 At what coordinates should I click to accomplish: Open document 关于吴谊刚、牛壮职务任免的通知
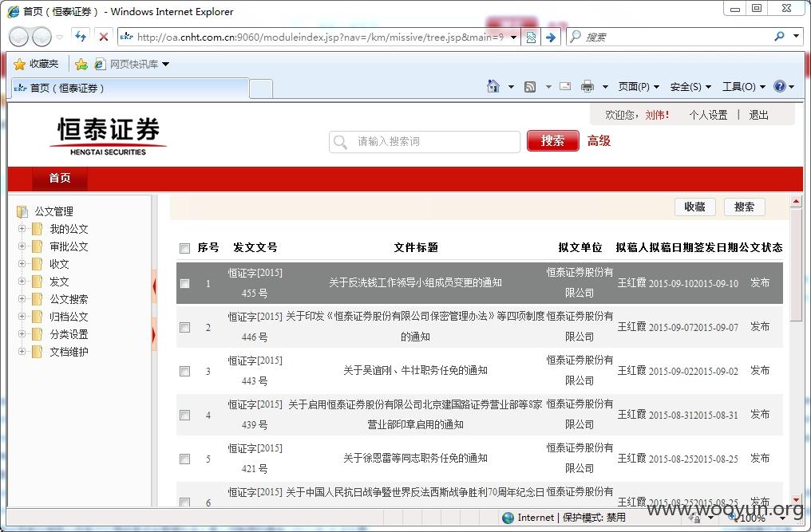[x=415, y=370]
